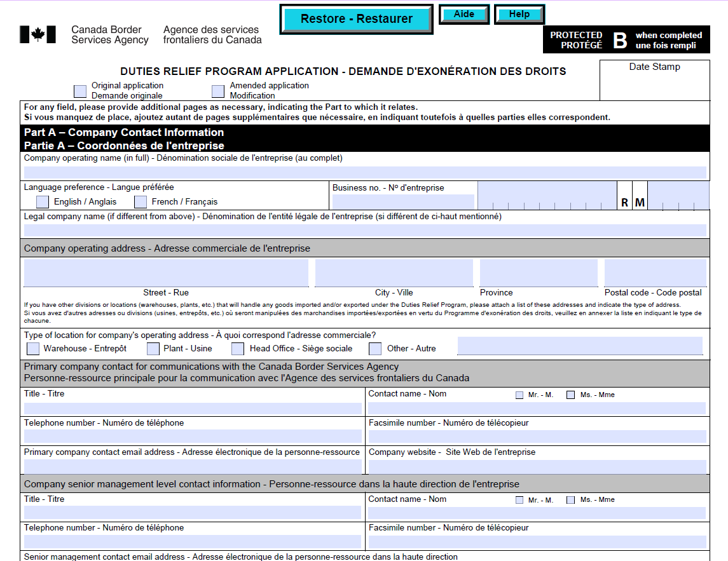Click the Company website field
Viewport: 728px width, 561px height.
point(537,466)
